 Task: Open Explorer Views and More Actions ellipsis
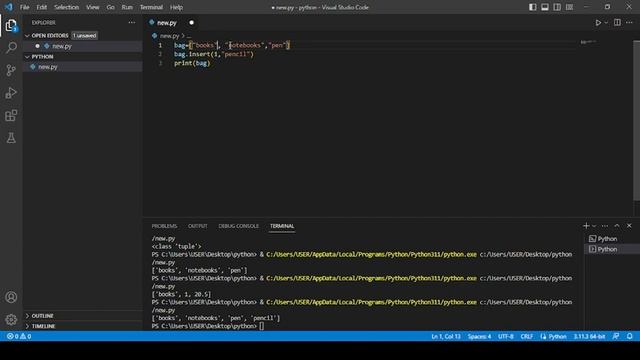pyautogui.click(x=131, y=22)
